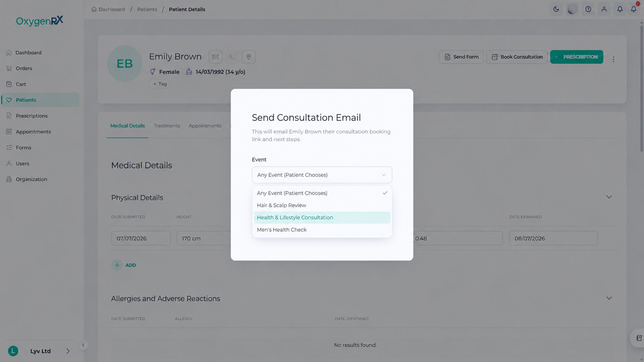Click the EB patient avatar
644x362 pixels.
point(124,64)
